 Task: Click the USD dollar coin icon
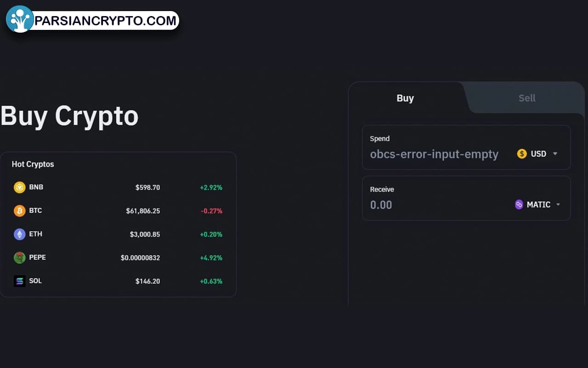[522, 154]
